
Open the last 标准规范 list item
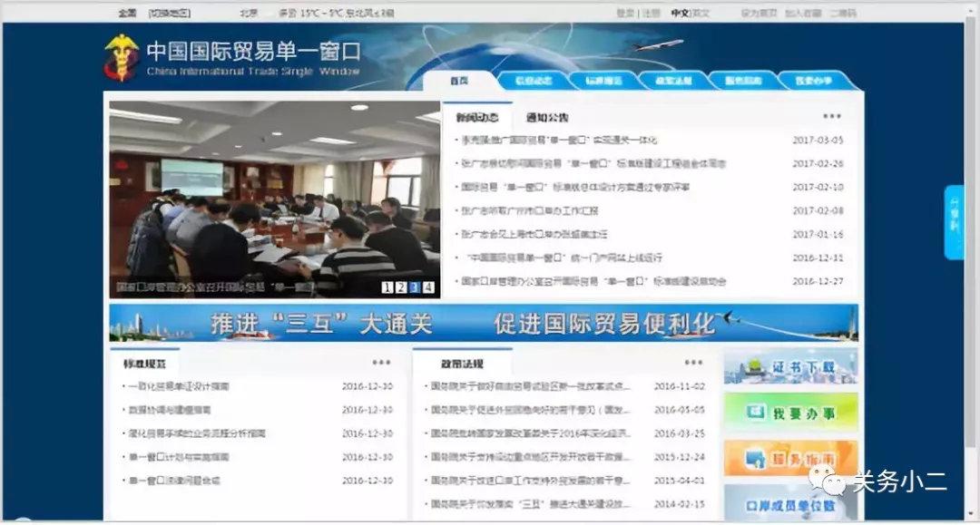pos(173,481)
